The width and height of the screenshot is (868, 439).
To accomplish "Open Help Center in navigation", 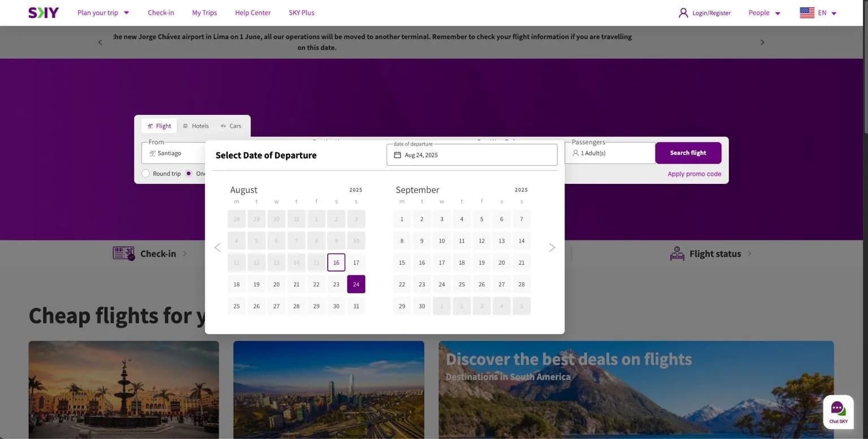I will tap(253, 12).
